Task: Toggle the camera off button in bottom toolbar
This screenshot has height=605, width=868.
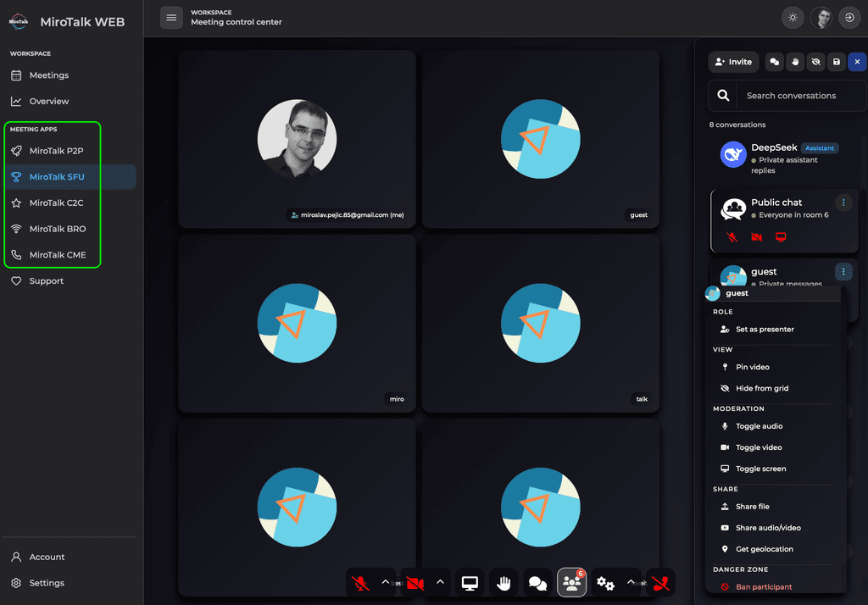Action: point(415,583)
